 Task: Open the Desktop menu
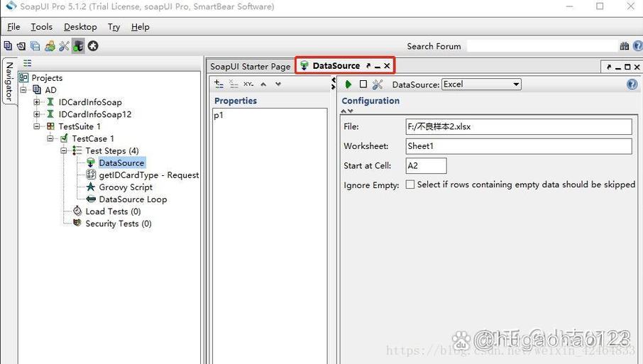pyautogui.click(x=80, y=27)
